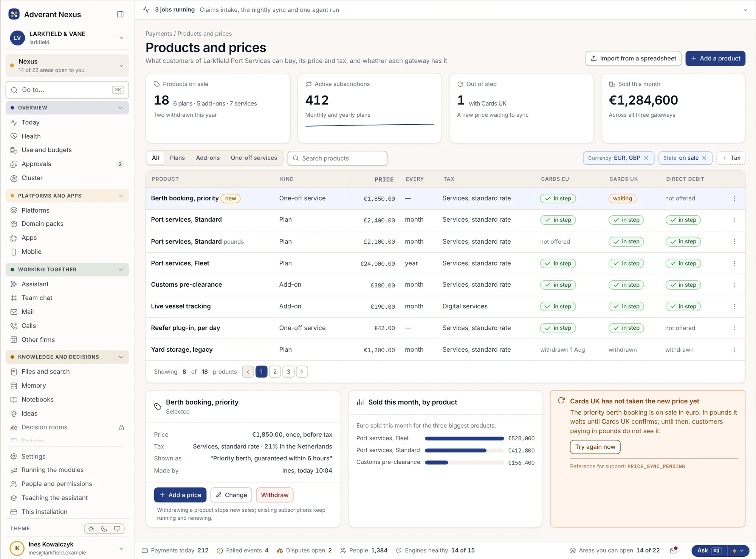The height and width of the screenshot is (559, 756).
Task: Open the Ines Kowalczyk user menu
Action: [x=67, y=548]
